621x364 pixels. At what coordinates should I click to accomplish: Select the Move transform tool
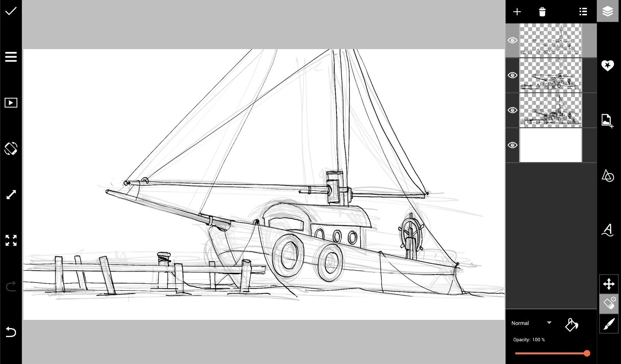pos(609,284)
